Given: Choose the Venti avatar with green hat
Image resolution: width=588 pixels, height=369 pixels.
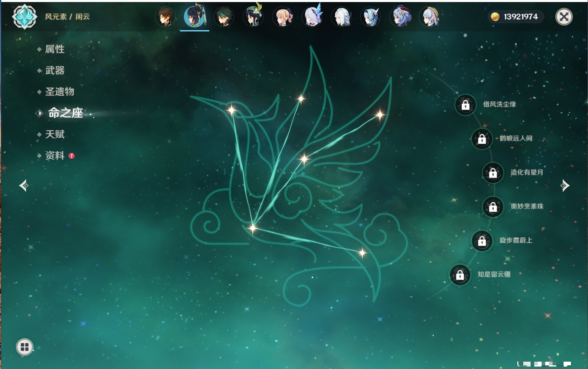Looking at the screenshot, I should click(253, 17).
